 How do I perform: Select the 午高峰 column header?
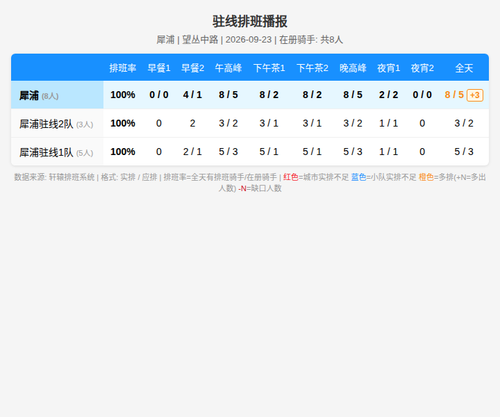point(228,68)
